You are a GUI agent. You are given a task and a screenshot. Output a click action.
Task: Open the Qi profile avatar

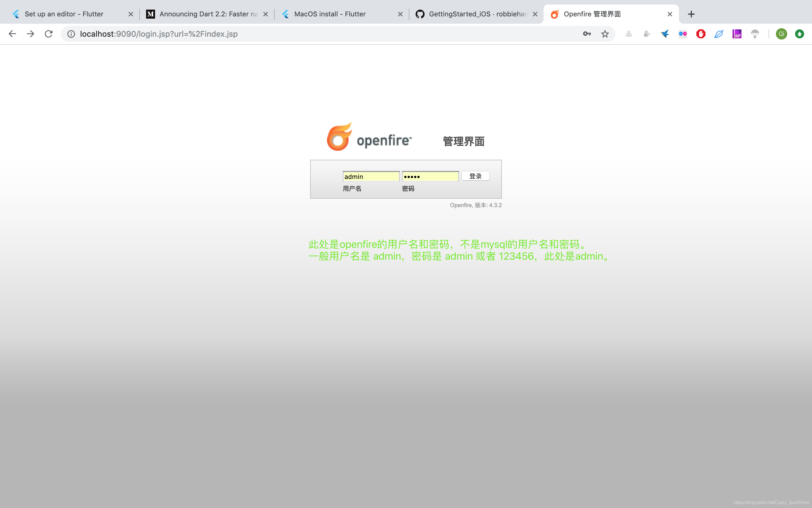[782, 34]
